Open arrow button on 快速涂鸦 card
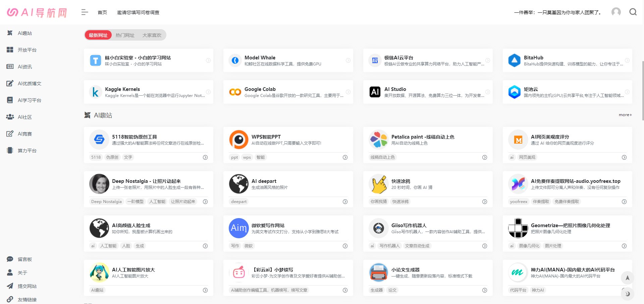 pos(485,202)
